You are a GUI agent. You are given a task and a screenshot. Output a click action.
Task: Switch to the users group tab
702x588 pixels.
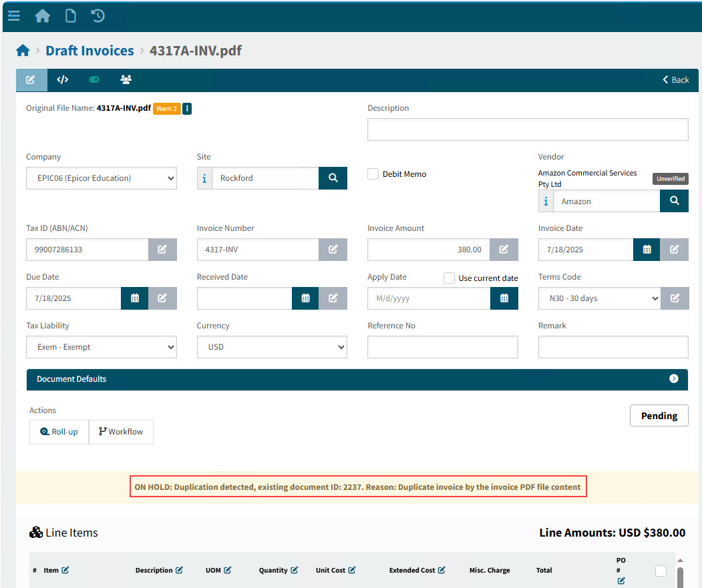126,79
